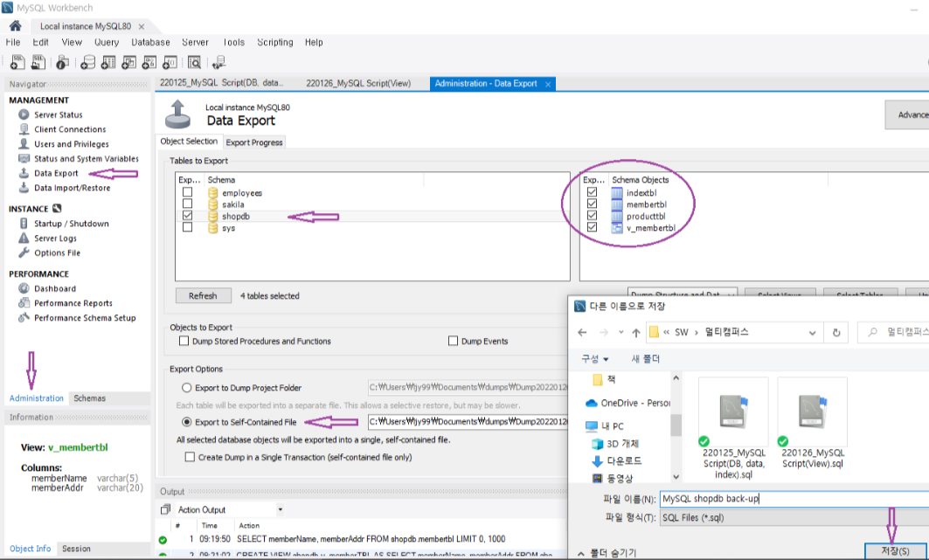
Task: Click the Refresh schemas button
Action: (203, 296)
